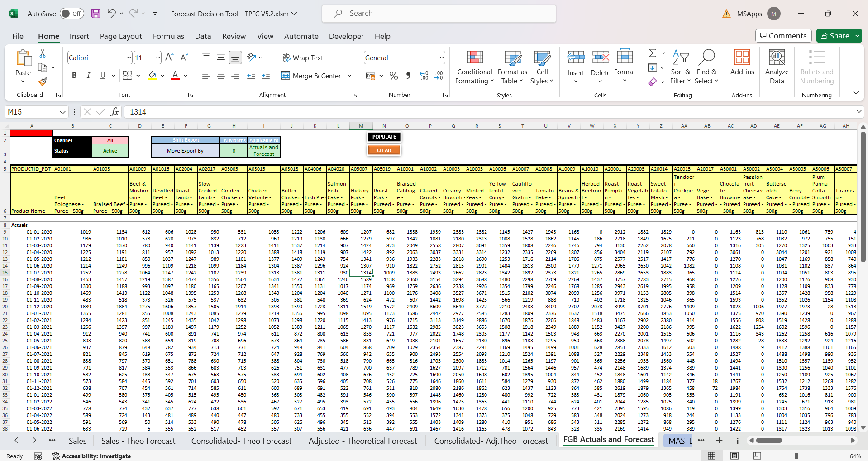868x461 pixels.
Task: Apply Bold formatting to the cell
Action: click(74, 76)
